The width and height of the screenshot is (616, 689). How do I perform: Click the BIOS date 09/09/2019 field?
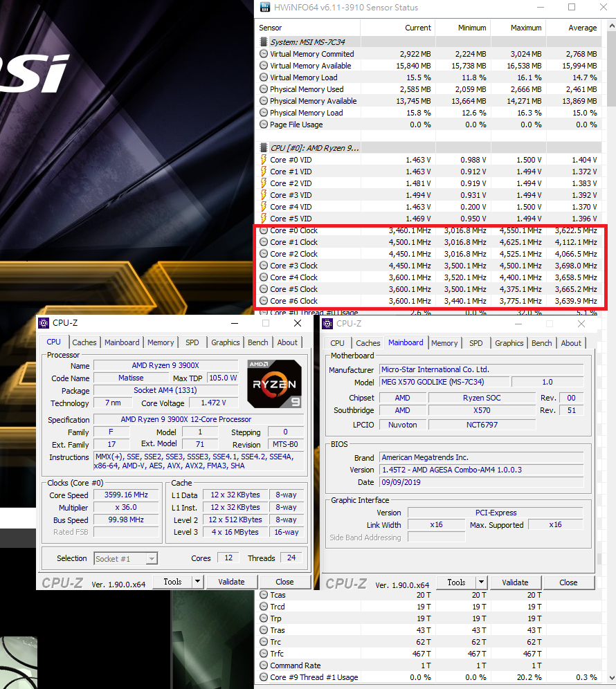pyautogui.click(x=482, y=482)
